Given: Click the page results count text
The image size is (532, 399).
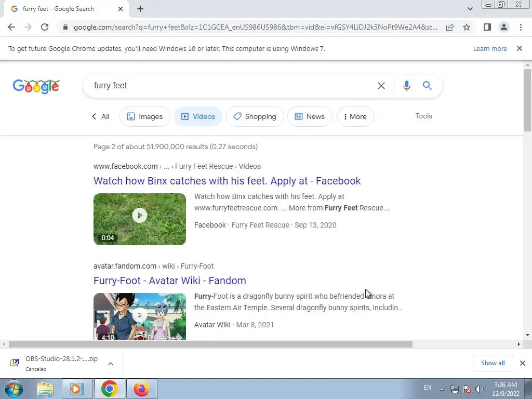Looking at the screenshot, I should (x=176, y=147).
